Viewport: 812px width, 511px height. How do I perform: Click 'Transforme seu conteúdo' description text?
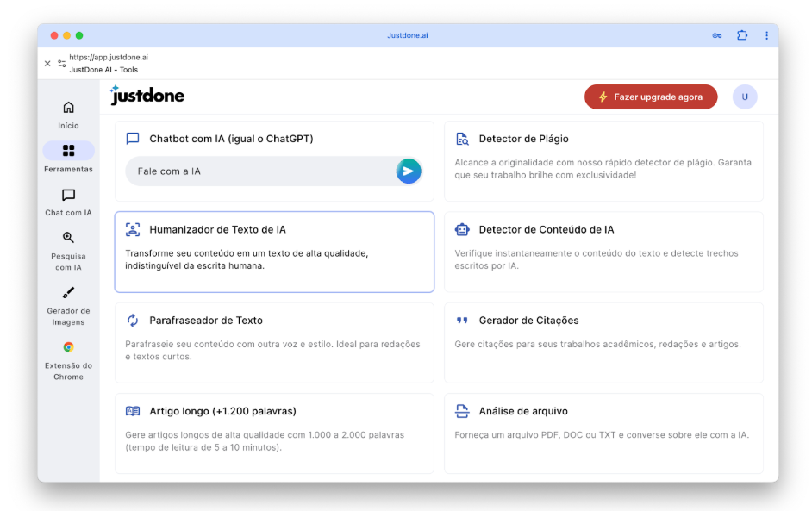pos(247,259)
